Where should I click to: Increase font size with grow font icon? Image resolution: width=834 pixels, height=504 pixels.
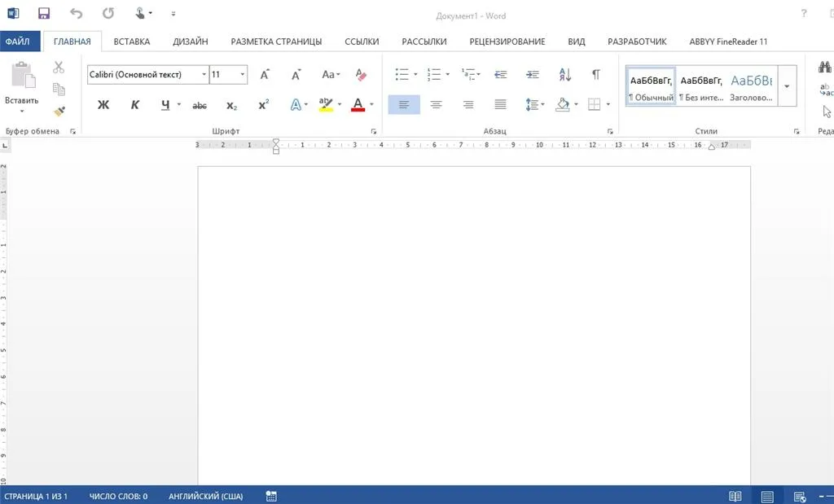[x=265, y=74]
